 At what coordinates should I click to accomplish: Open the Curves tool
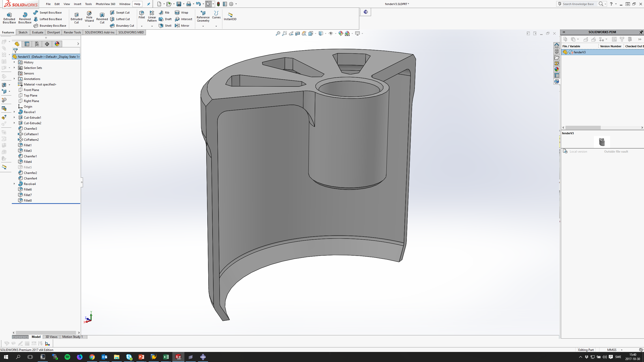[216, 15]
